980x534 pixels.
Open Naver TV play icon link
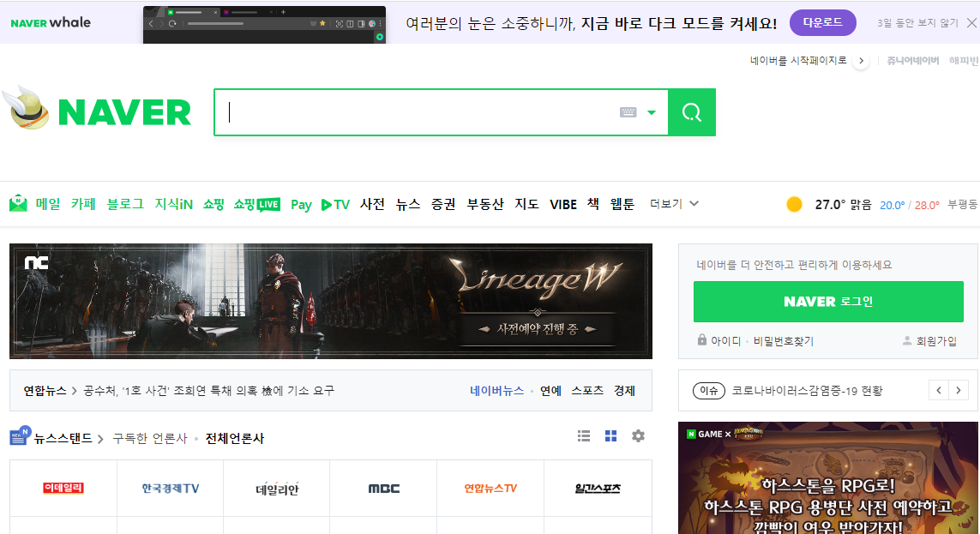click(335, 205)
